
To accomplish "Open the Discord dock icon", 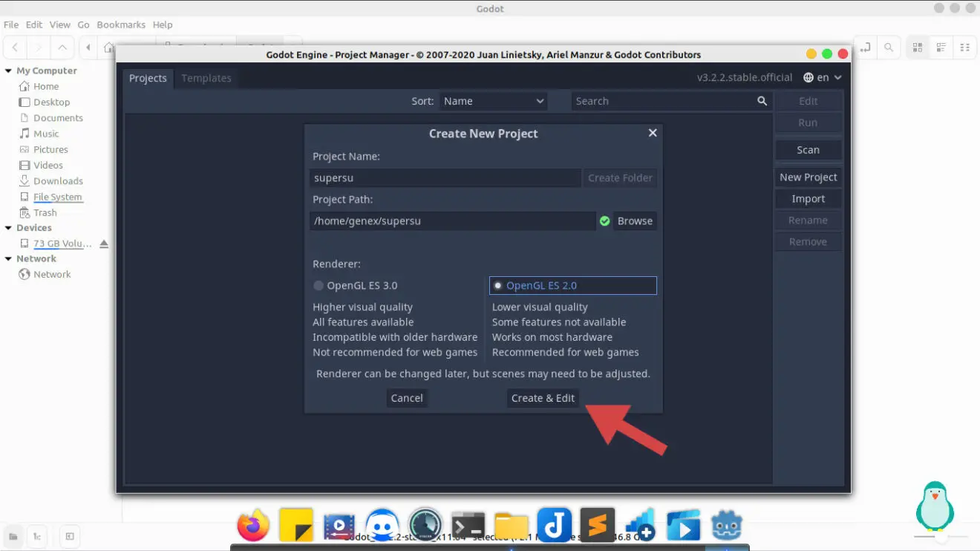I will pyautogui.click(x=382, y=526).
